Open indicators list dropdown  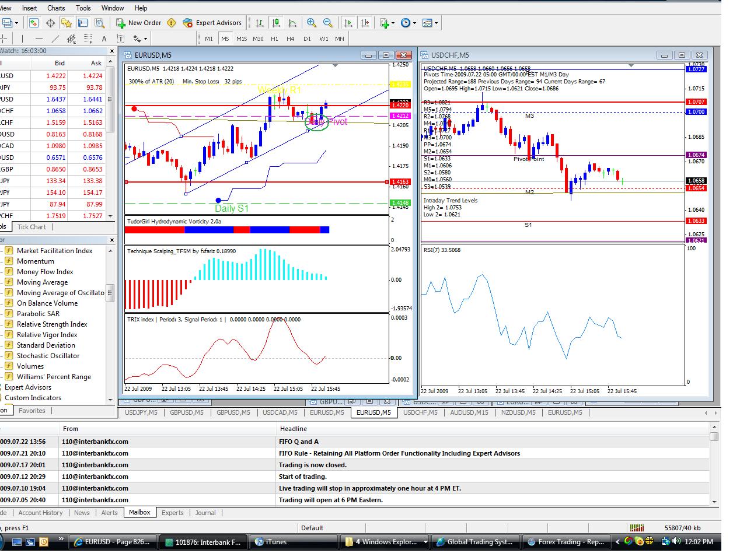[x=388, y=23]
